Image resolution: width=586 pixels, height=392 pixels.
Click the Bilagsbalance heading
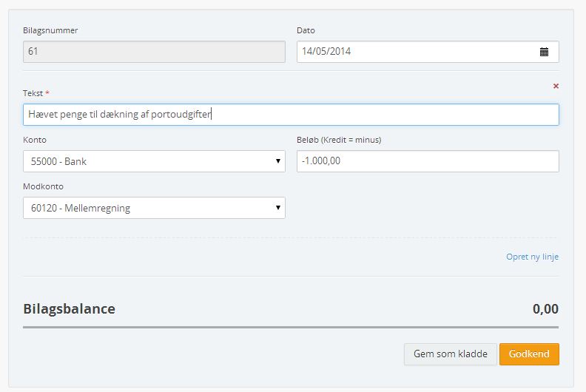click(69, 309)
